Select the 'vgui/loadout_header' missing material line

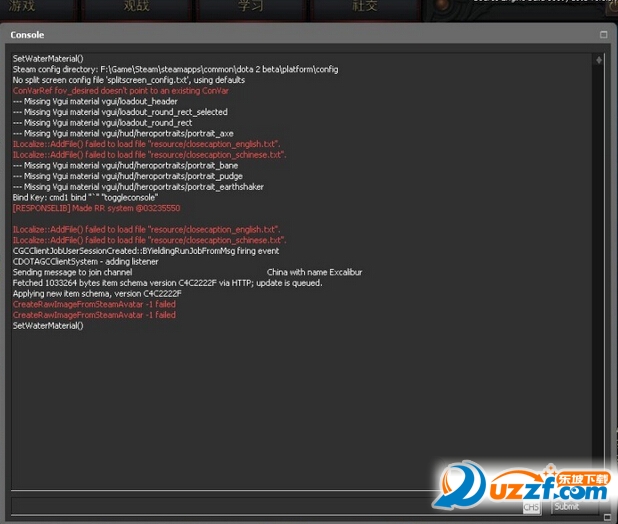click(95, 102)
